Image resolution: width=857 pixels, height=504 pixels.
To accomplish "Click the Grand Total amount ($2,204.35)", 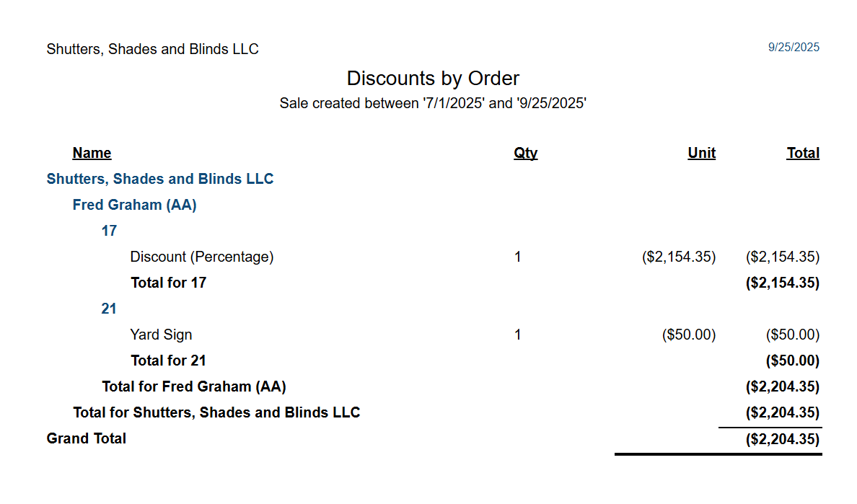I will click(x=782, y=439).
